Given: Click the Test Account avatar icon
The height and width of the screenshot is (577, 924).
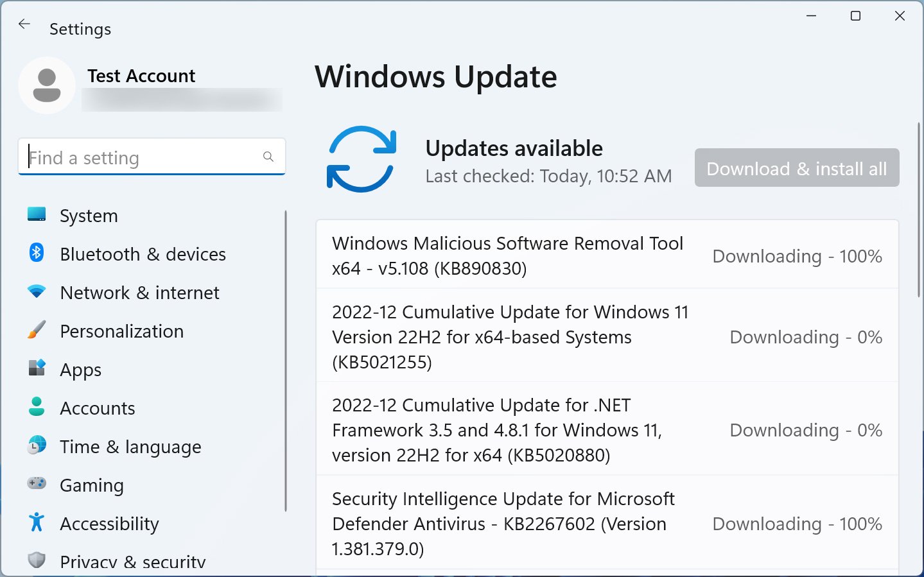Looking at the screenshot, I should pyautogui.click(x=47, y=85).
